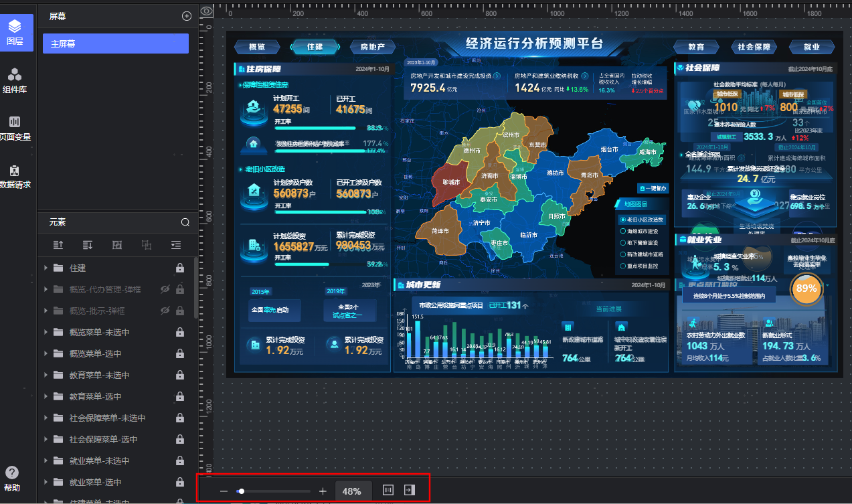Add a new screen with the plus button
852x504 pixels.
coord(186,15)
